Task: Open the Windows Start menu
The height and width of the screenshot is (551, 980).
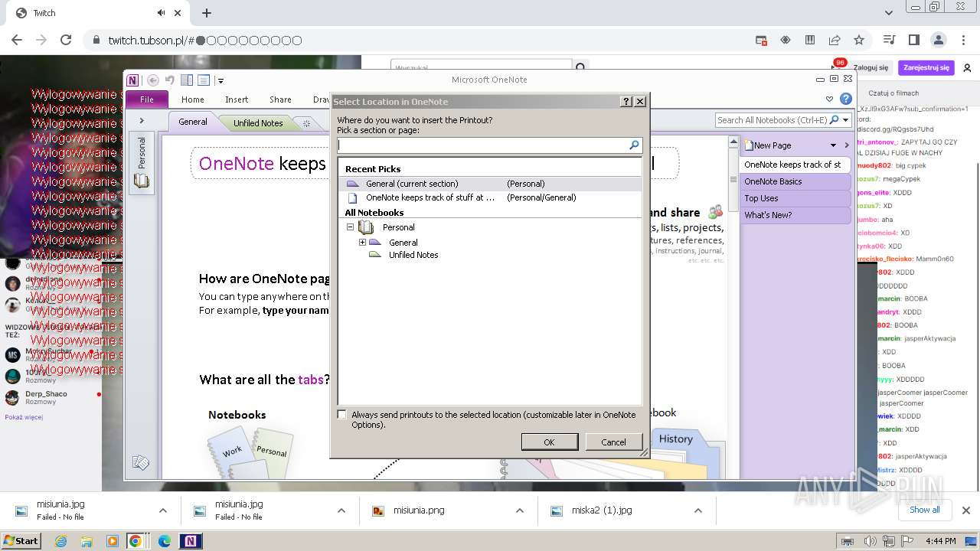Action: (x=21, y=540)
